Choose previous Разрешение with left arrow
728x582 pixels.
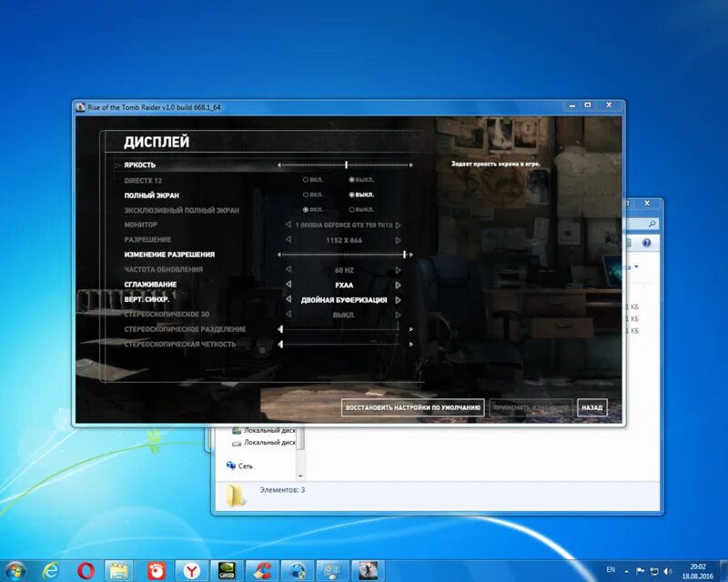[x=288, y=239]
